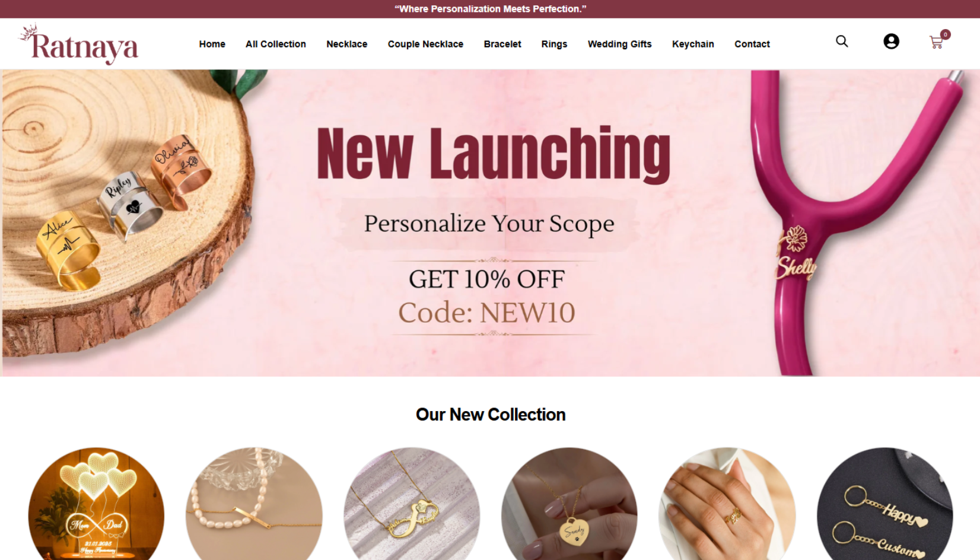Click the Ratnaya logo
The width and height of the screenshot is (980, 560).
pyautogui.click(x=79, y=44)
